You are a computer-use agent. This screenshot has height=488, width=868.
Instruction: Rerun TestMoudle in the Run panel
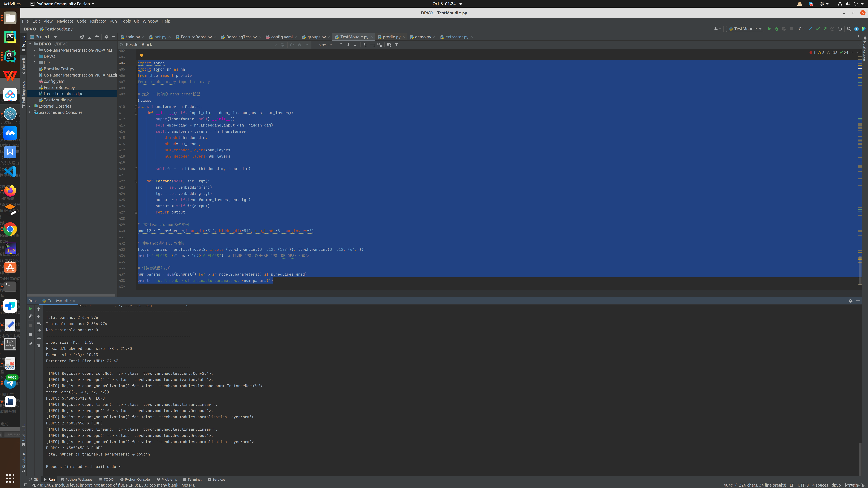(x=31, y=309)
